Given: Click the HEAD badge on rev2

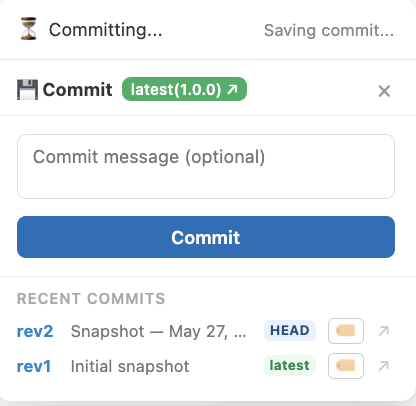Looking at the screenshot, I should pyautogui.click(x=290, y=330).
